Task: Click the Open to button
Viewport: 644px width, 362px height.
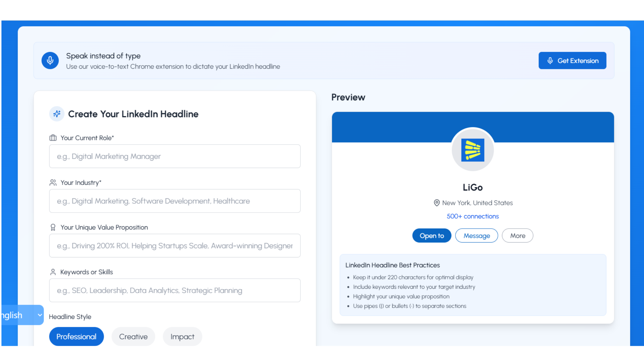Action: (432, 236)
